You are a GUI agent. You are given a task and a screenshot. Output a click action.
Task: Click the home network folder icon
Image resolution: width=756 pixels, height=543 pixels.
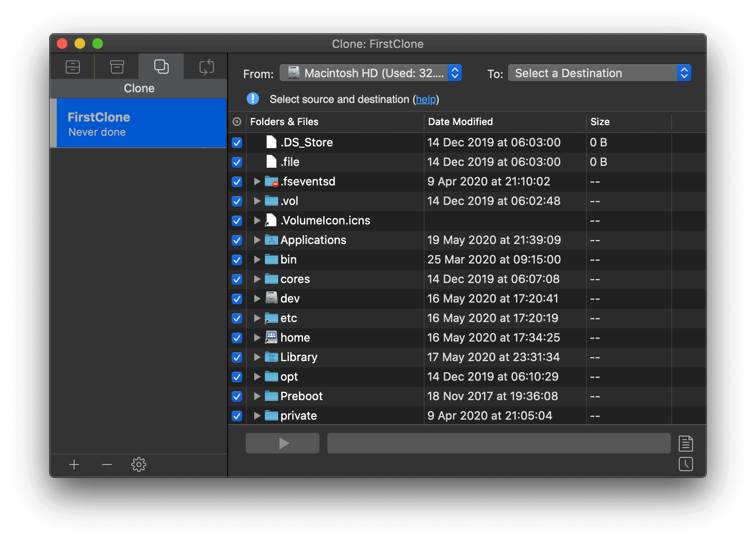271,337
